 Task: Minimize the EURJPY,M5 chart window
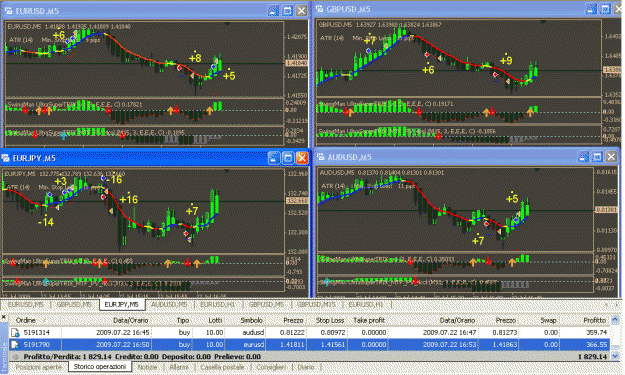[x=274, y=158]
